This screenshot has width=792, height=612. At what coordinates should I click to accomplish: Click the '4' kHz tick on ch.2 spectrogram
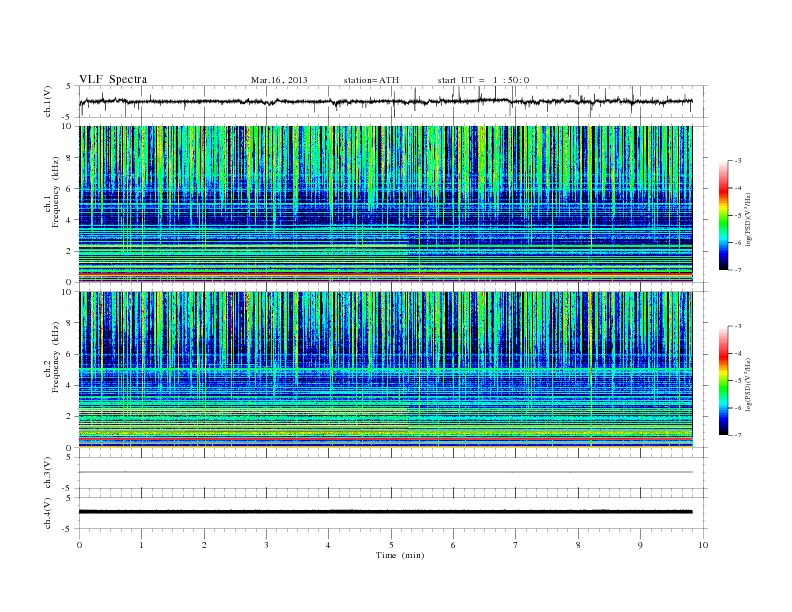tap(69, 385)
